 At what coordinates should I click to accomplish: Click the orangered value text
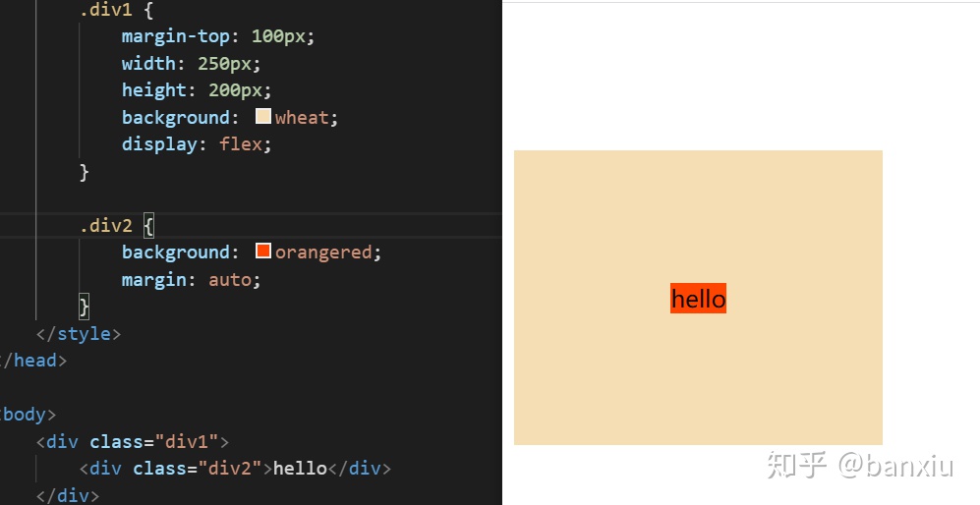click(x=323, y=252)
